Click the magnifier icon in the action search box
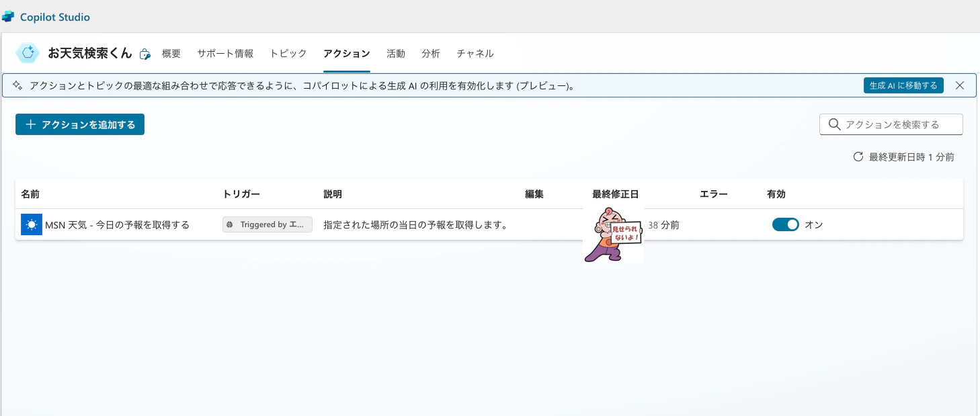 tap(834, 124)
